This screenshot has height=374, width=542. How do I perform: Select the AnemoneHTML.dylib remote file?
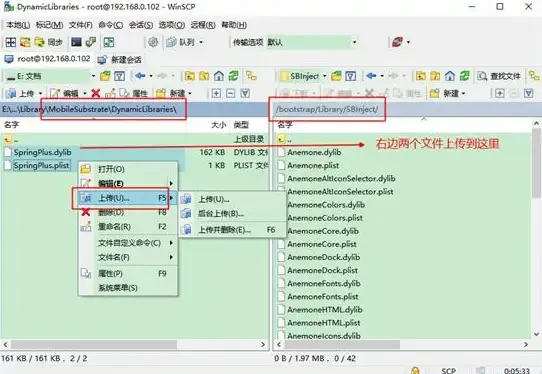click(325, 310)
